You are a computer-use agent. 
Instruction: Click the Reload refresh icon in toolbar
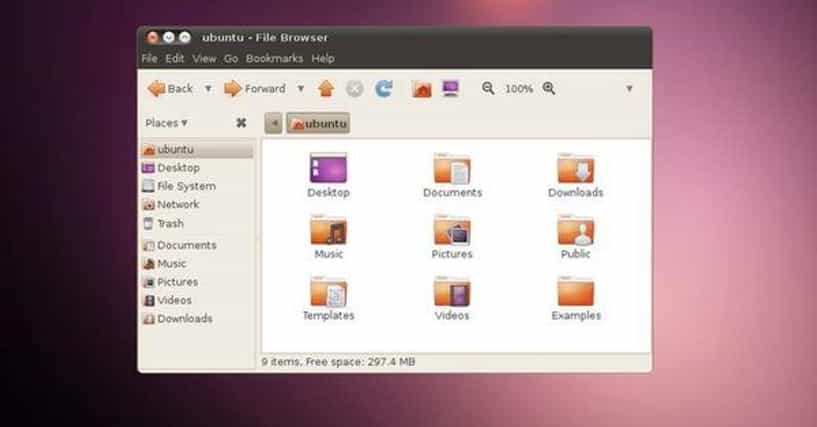point(383,89)
